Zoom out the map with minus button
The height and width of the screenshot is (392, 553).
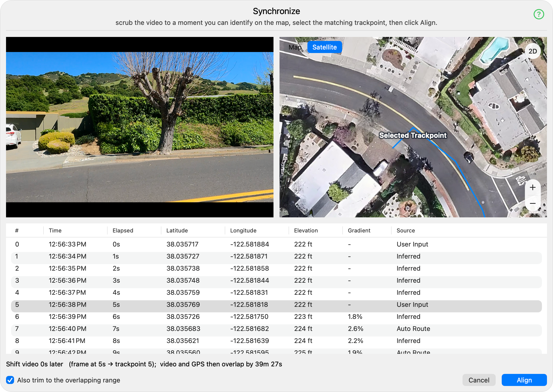click(x=533, y=203)
